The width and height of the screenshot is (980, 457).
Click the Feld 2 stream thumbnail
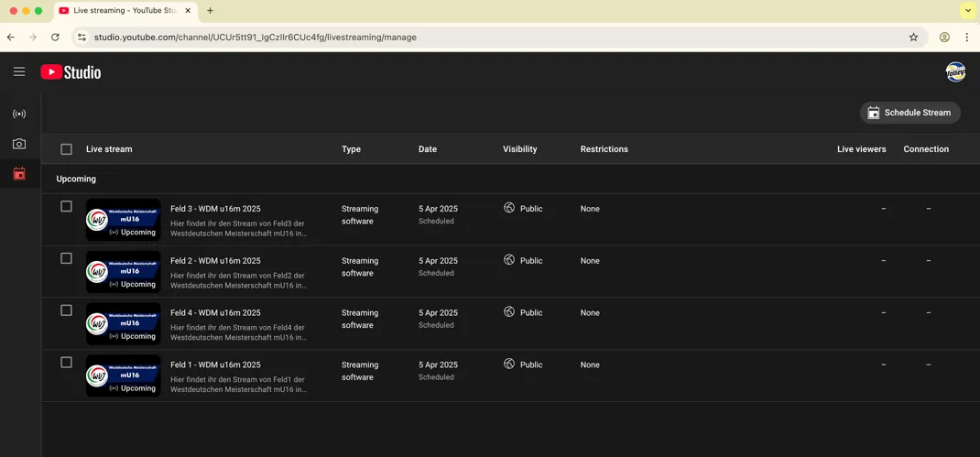124,272
